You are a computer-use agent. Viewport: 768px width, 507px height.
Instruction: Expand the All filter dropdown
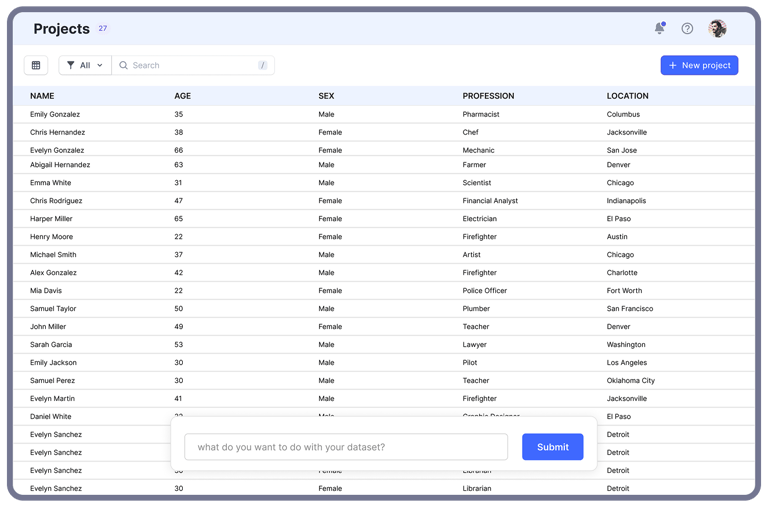tap(86, 65)
